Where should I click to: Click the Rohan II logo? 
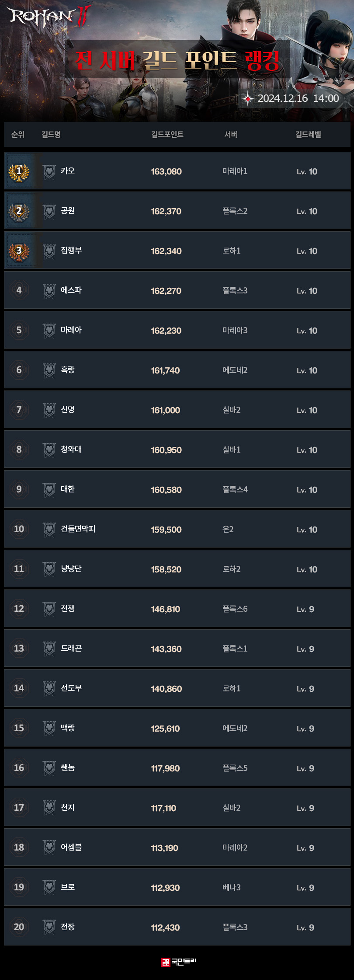point(49,16)
